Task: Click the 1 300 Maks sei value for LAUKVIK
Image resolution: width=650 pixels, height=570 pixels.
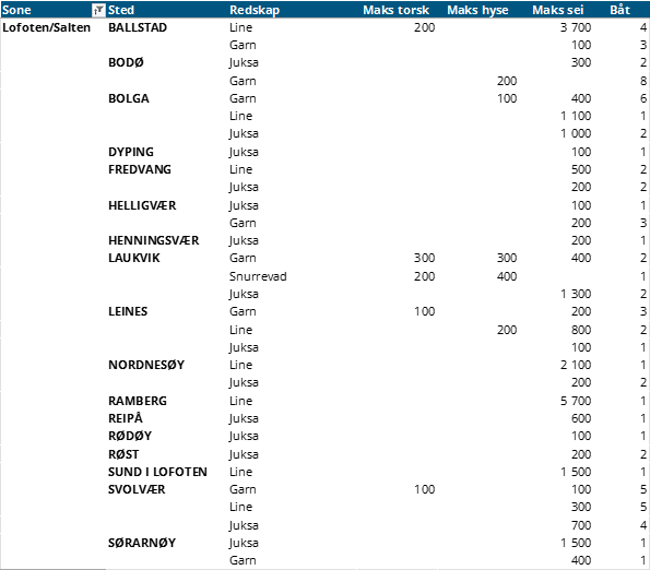Action: [x=575, y=294]
